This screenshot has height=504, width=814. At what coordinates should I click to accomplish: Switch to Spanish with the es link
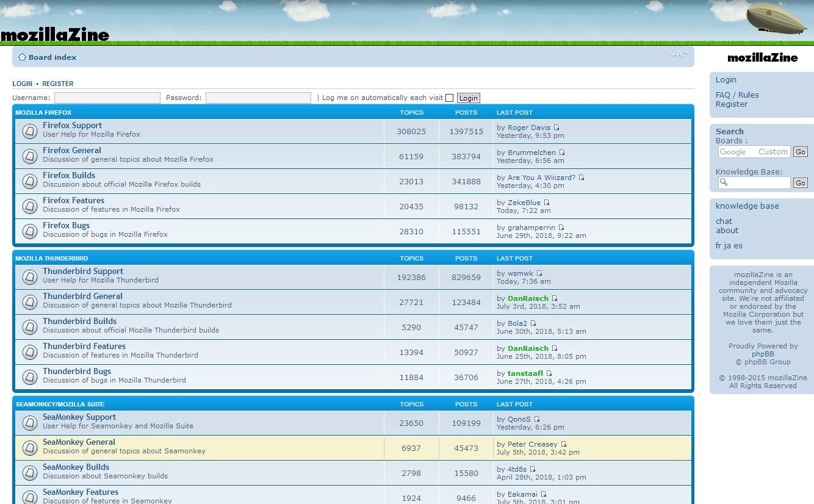pos(738,246)
